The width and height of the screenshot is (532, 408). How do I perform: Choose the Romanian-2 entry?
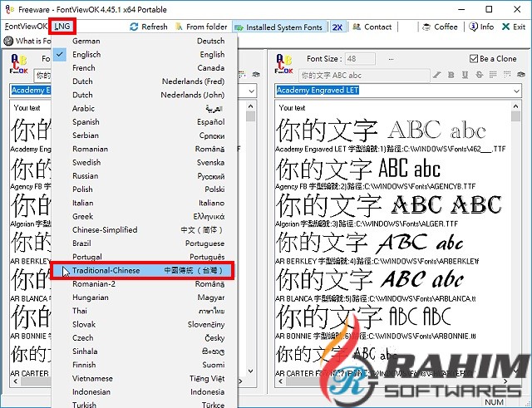pyautogui.click(x=144, y=284)
